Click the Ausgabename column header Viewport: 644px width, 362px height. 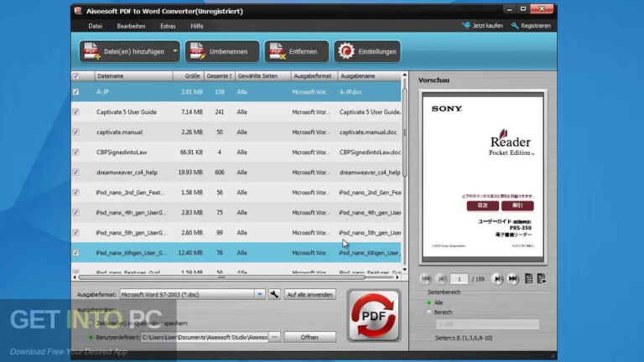(370, 76)
